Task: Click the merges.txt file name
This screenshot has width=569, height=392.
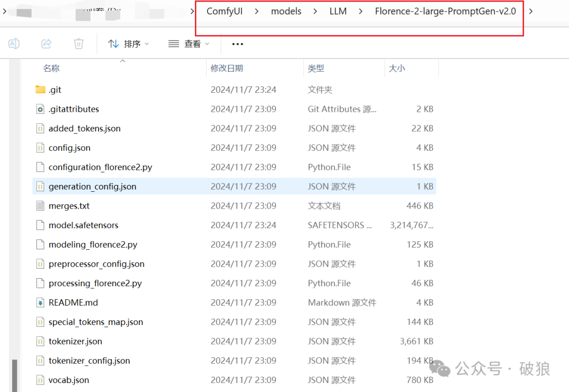Action: click(69, 206)
